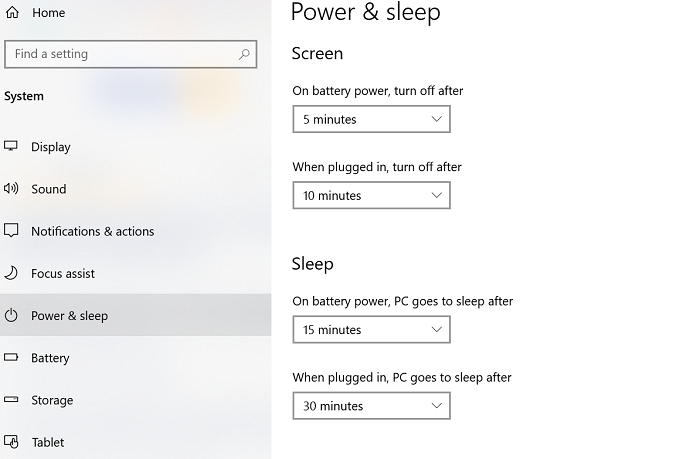This screenshot has height=459, width=700.
Task: Click the Sound speaker icon
Action: (x=12, y=188)
